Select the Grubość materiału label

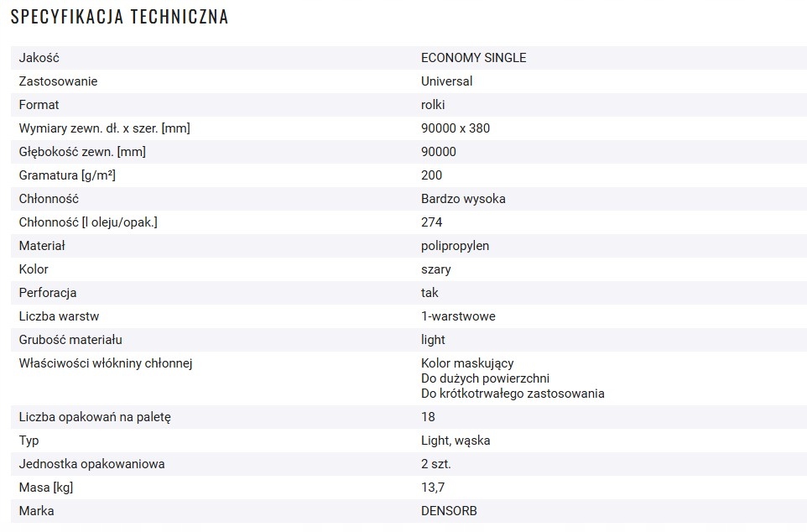pyautogui.click(x=70, y=340)
